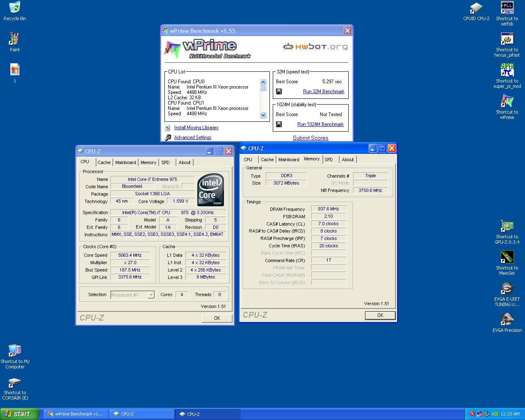Click the 32M Best Score 5.297 sec

coord(332,82)
